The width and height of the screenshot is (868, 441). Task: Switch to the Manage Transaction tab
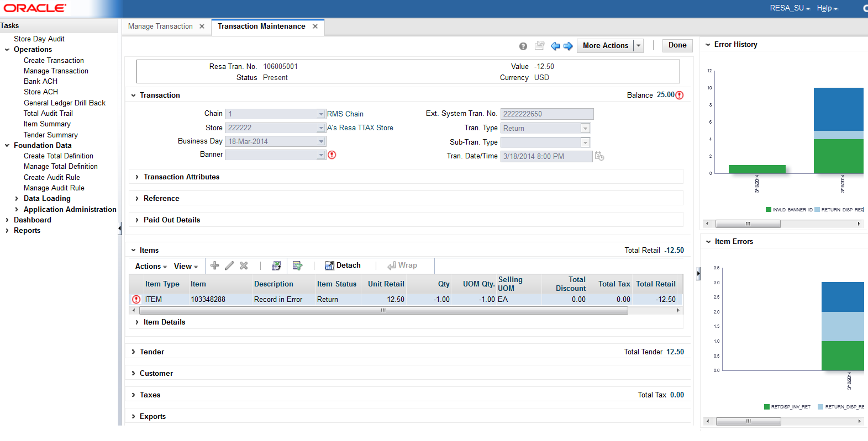pyautogui.click(x=160, y=26)
